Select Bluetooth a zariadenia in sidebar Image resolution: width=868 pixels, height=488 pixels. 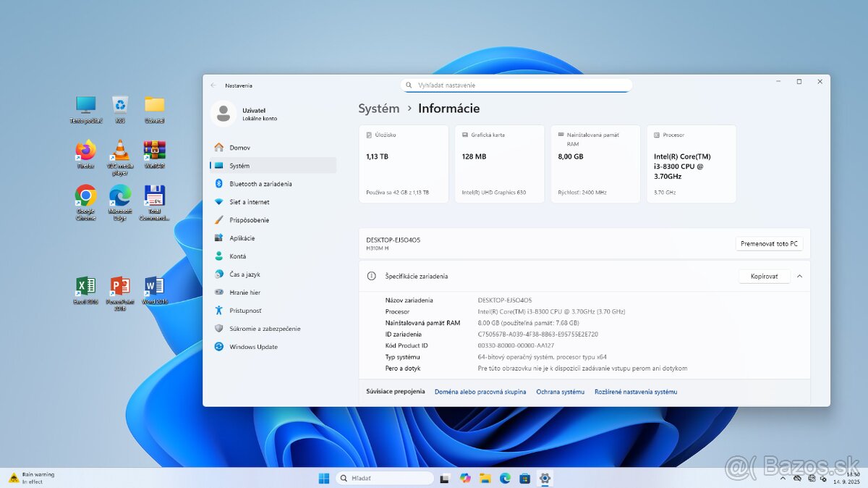(x=260, y=184)
